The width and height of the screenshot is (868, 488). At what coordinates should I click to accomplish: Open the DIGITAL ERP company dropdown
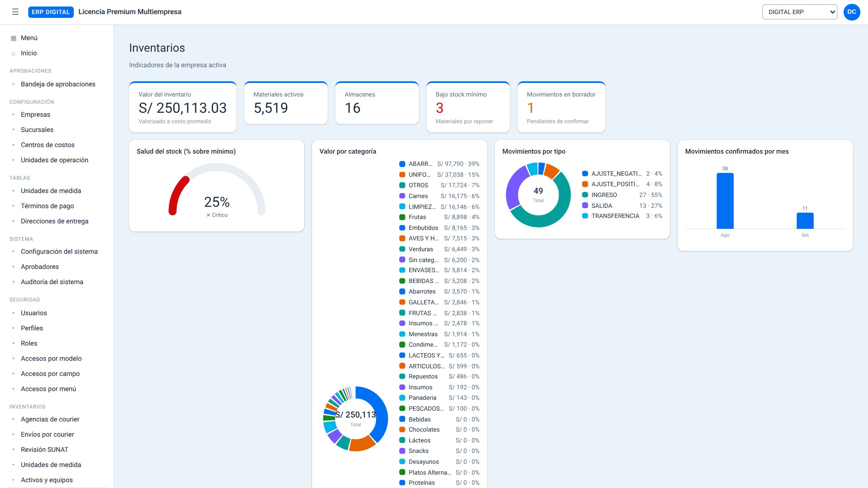(x=800, y=12)
